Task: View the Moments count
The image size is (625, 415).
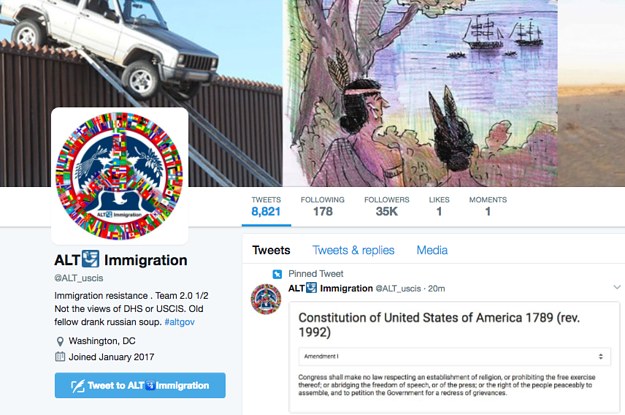Action: click(488, 206)
